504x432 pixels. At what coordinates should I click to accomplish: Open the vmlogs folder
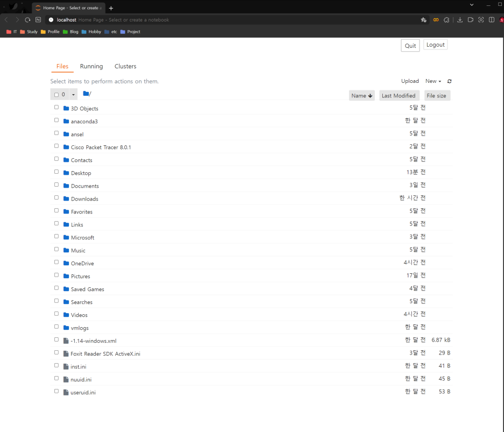(x=80, y=328)
